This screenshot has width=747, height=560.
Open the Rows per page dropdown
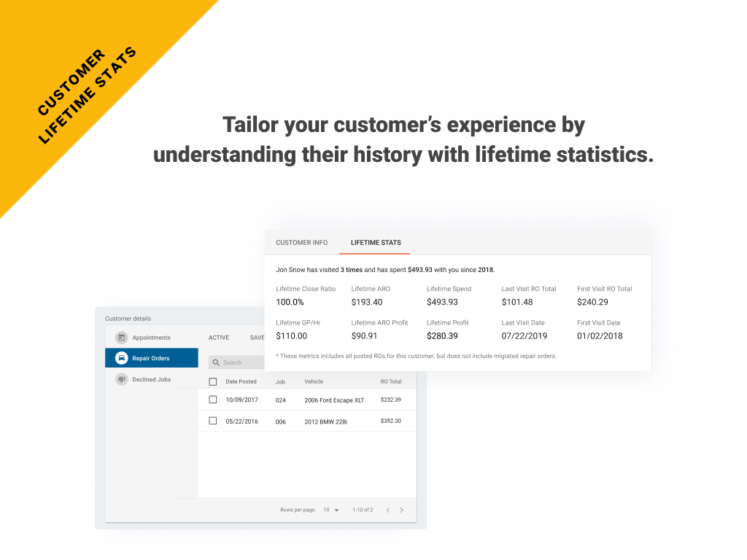330,510
